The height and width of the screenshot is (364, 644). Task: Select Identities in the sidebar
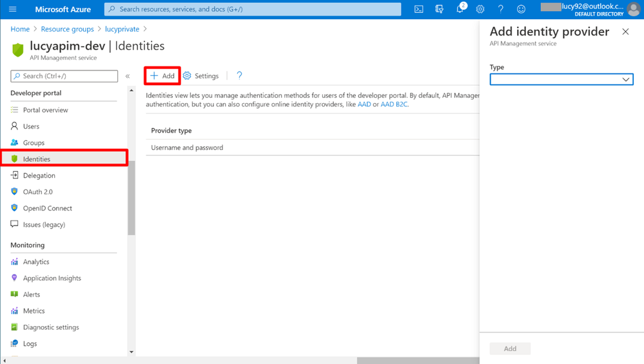[x=64, y=159]
